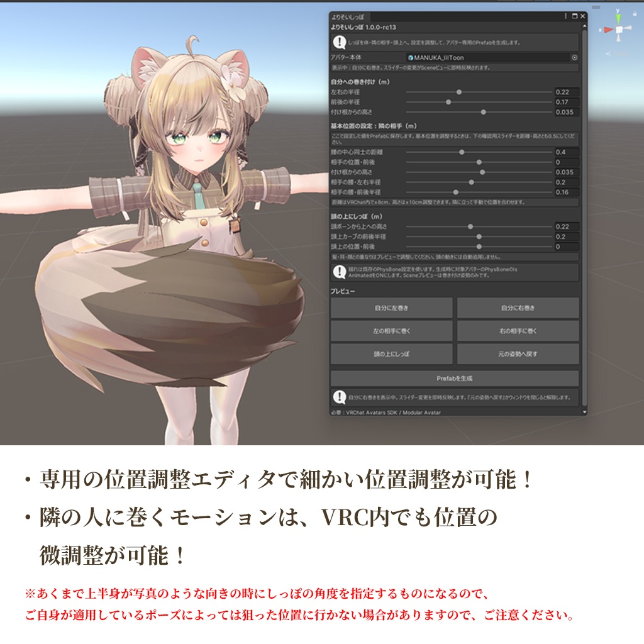Adjust the 頭上カーブの前後半径 slider

[x=479, y=236]
